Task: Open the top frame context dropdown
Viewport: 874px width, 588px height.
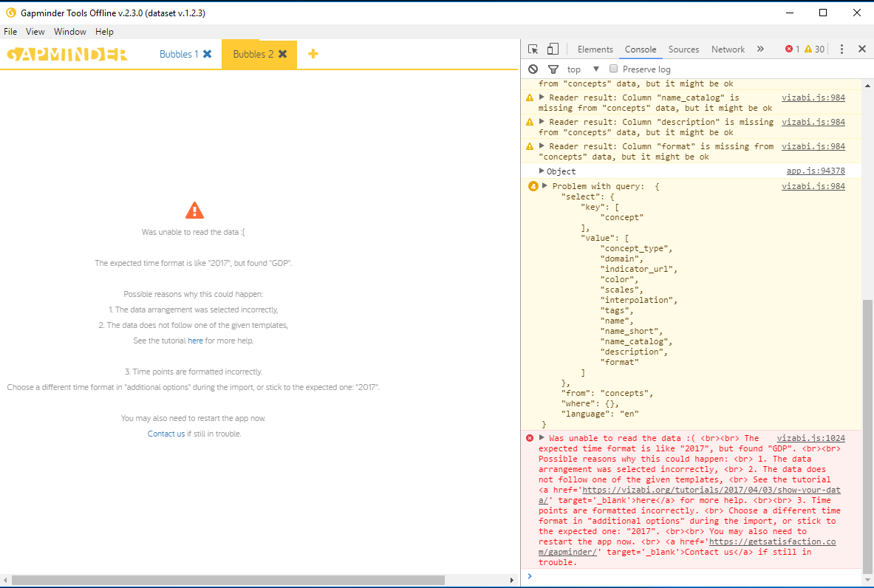Action: 580,68
